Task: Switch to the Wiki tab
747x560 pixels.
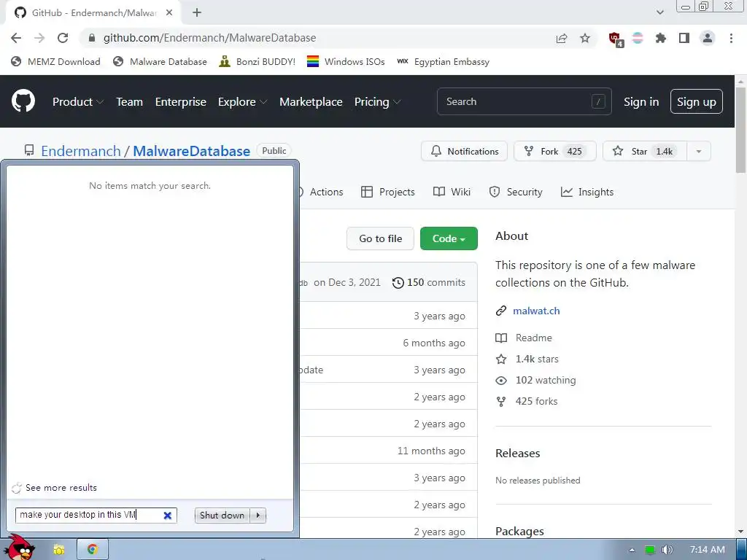Action: 452,192
